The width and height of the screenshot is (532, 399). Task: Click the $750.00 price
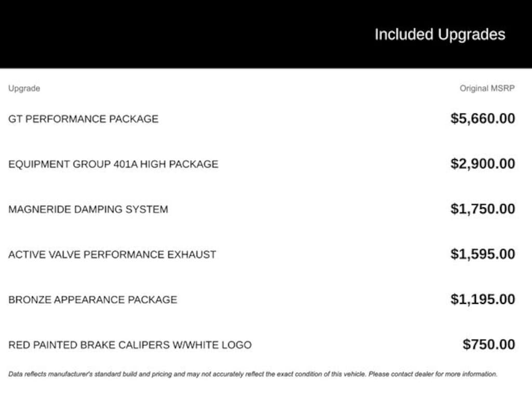489,344
